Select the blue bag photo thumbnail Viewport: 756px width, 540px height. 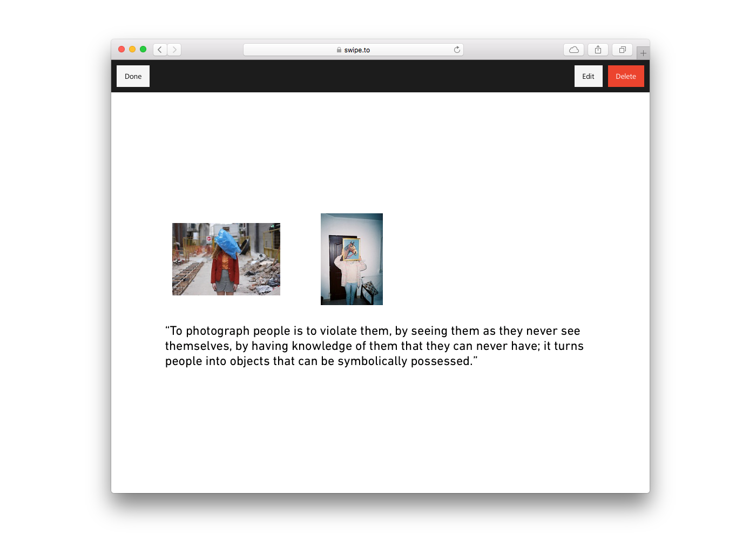(x=226, y=259)
